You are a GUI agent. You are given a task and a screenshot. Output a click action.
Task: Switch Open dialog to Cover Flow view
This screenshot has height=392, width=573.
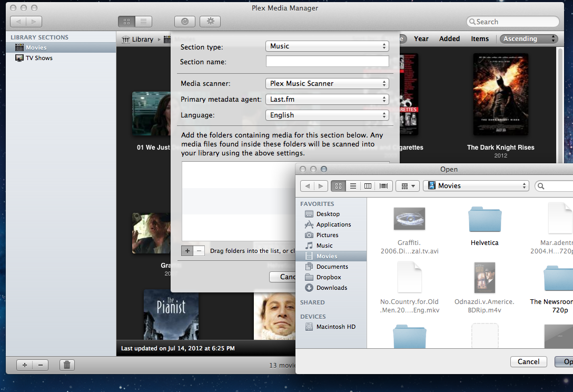[384, 186]
